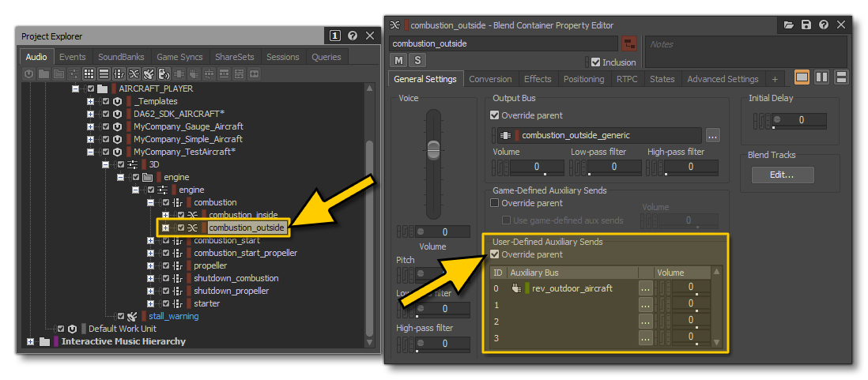
Task: Click the folder open icon in Property Editor
Action: click(x=789, y=25)
